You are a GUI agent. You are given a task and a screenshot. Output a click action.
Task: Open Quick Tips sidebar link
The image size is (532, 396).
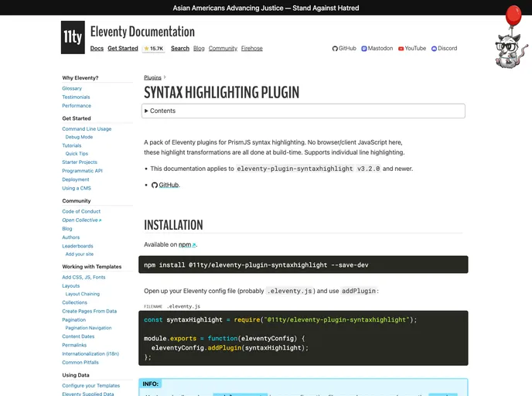pyautogui.click(x=77, y=154)
